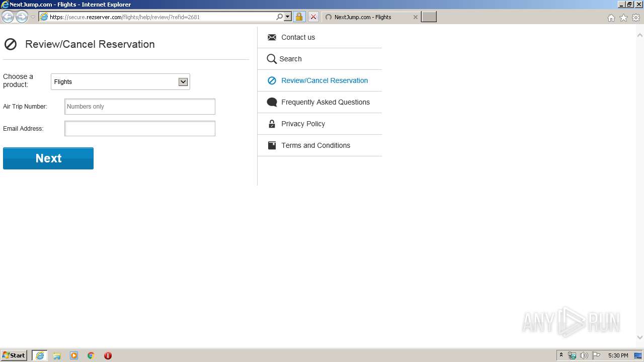
Task: Open the Windows Start menu
Action: [x=14, y=355]
